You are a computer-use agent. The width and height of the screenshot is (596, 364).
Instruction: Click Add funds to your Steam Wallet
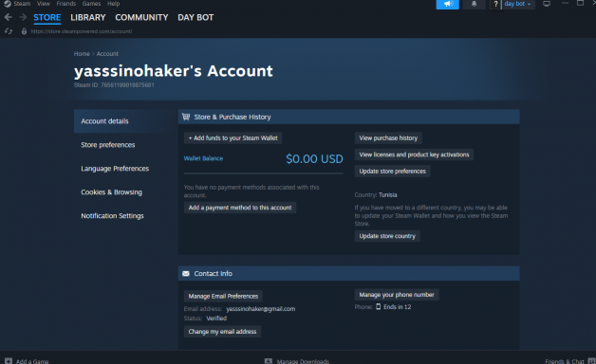coord(233,137)
